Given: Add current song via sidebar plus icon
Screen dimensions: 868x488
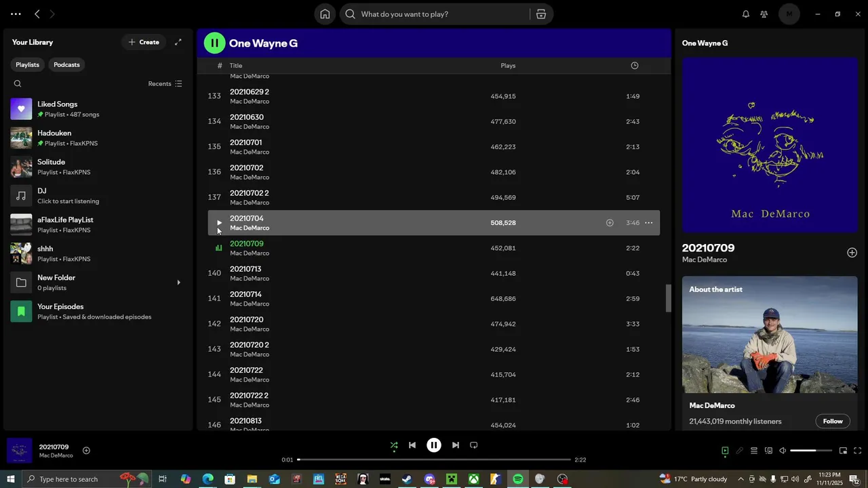Looking at the screenshot, I should click(852, 253).
